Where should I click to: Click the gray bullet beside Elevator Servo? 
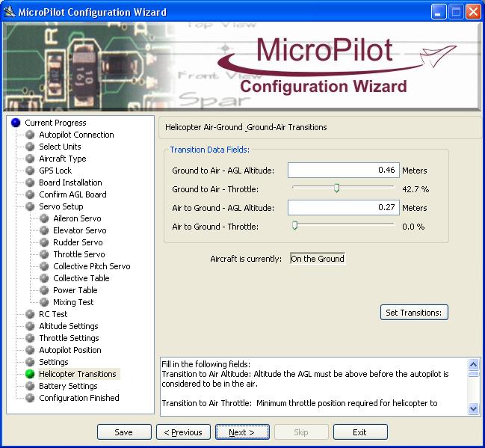tap(44, 230)
